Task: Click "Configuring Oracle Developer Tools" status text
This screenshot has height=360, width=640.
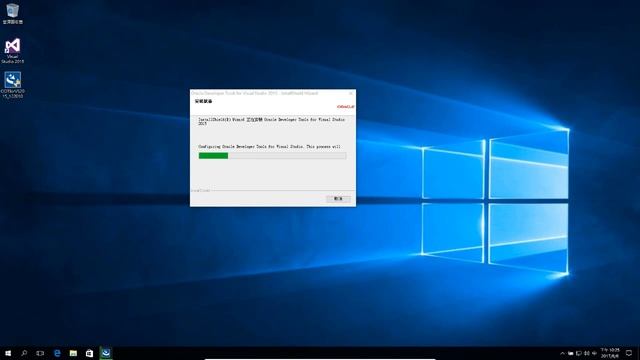Action: (269, 147)
